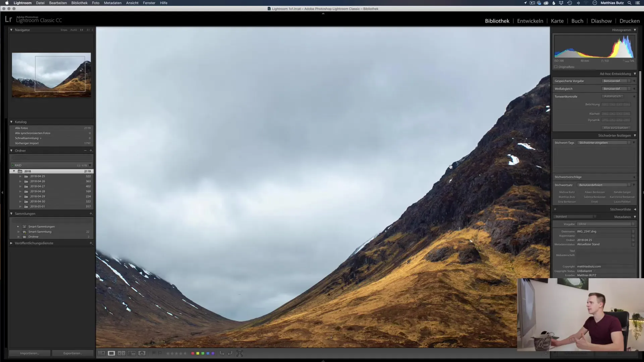
Task: Click the Exportieren button
Action: (72, 353)
